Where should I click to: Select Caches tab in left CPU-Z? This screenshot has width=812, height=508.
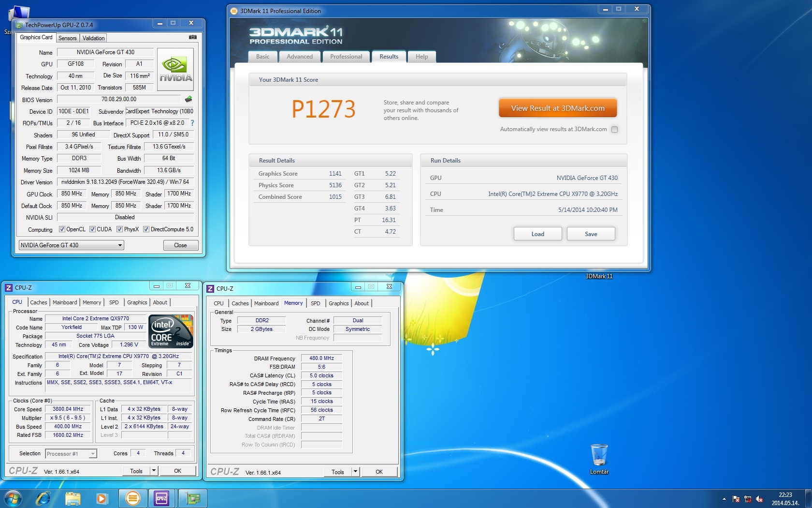[39, 302]
